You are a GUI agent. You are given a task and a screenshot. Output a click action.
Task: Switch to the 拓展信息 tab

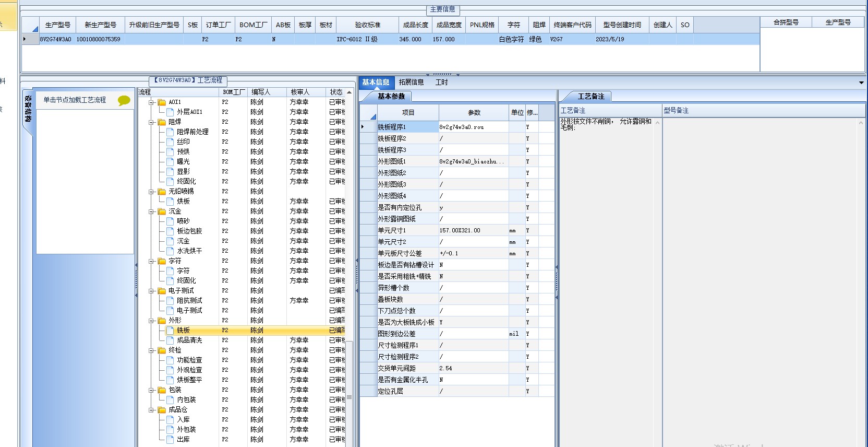[411, 82]
